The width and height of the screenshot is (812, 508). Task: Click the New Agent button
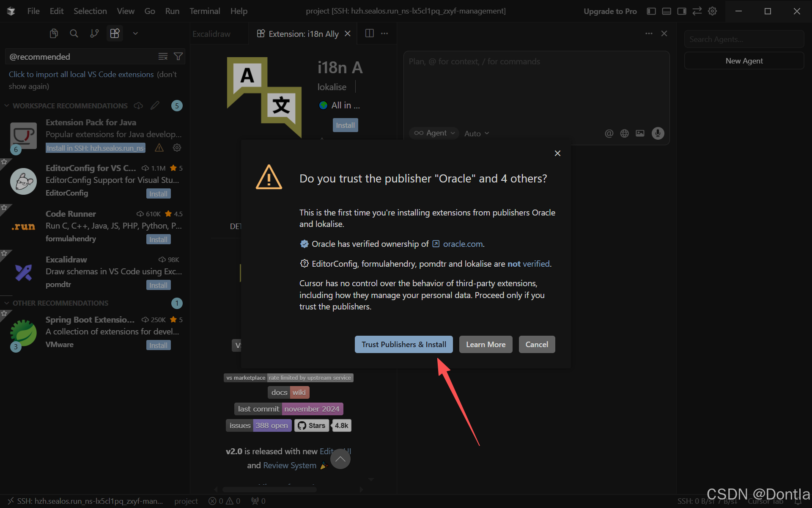coord(744,61)
